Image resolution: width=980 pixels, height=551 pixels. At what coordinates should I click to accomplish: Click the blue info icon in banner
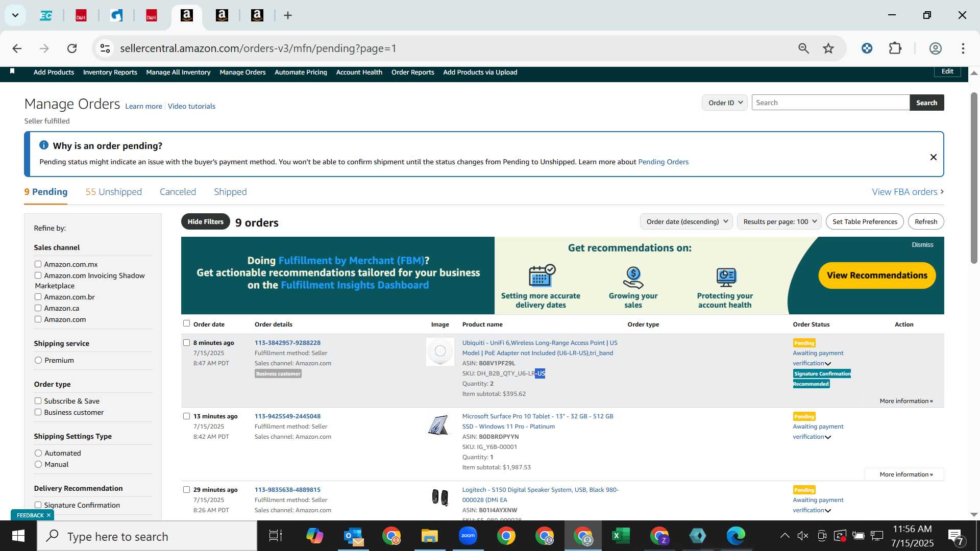click(x=44, y=145)
